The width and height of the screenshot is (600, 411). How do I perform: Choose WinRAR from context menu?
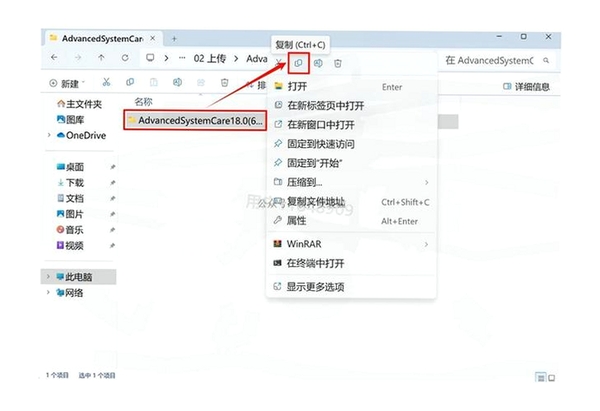pyautogui.click(x=351, y=244)
